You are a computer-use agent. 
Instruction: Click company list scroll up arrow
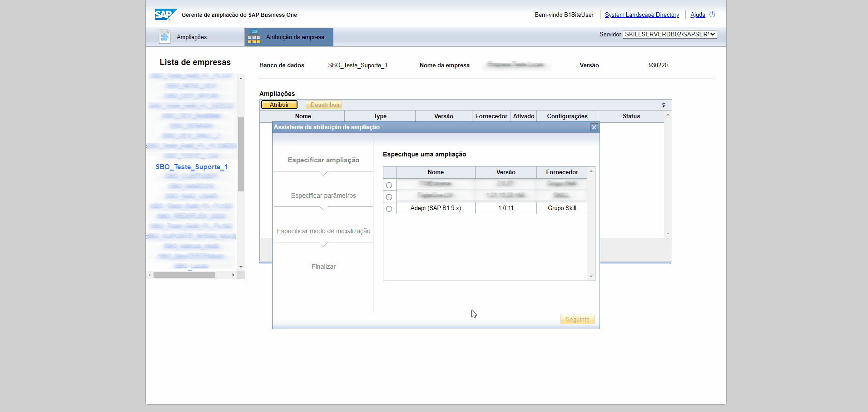click(x=241, y=78)
